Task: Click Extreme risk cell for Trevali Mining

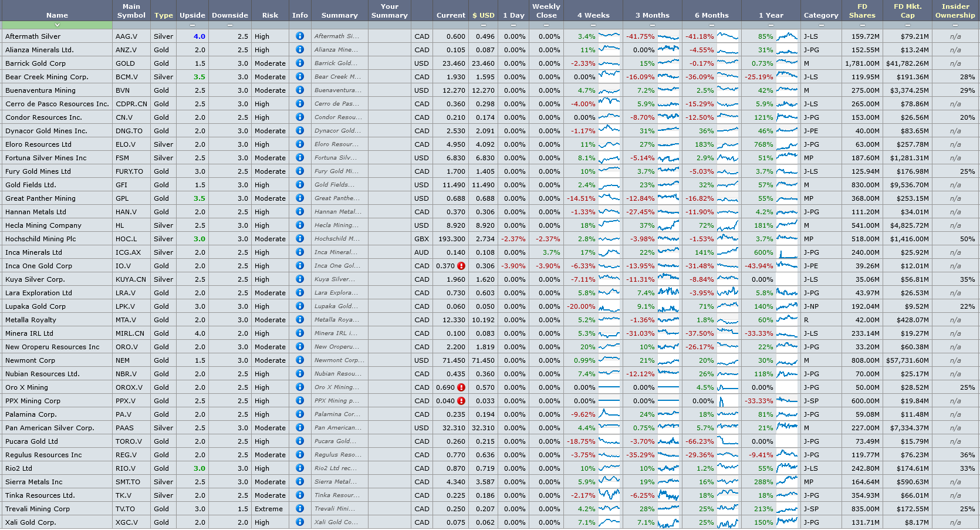Action: tap(269, 509)
